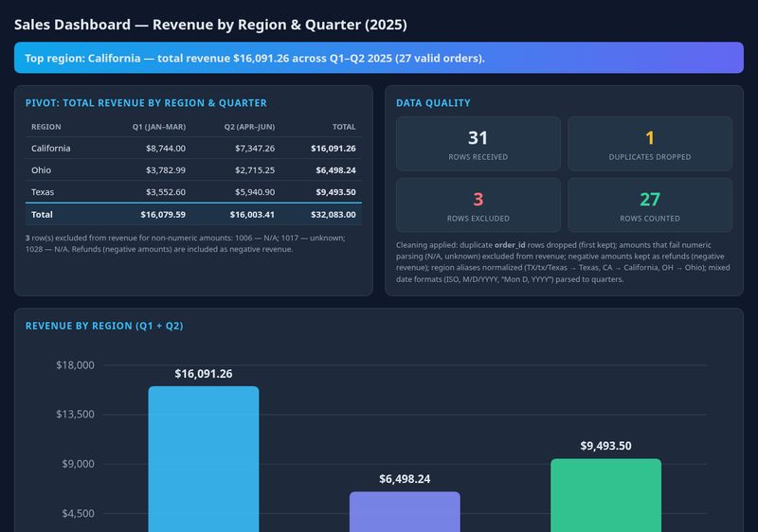758x532 pixels.
Task: Click the $4,500 axis label
Action: 78,514
